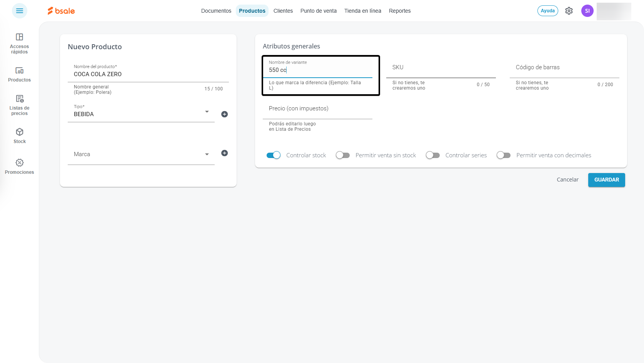Image resolution: width=644 pixels, height=363 pixels.
Task: Click the SI user avatar
Action: coord(587,11)
